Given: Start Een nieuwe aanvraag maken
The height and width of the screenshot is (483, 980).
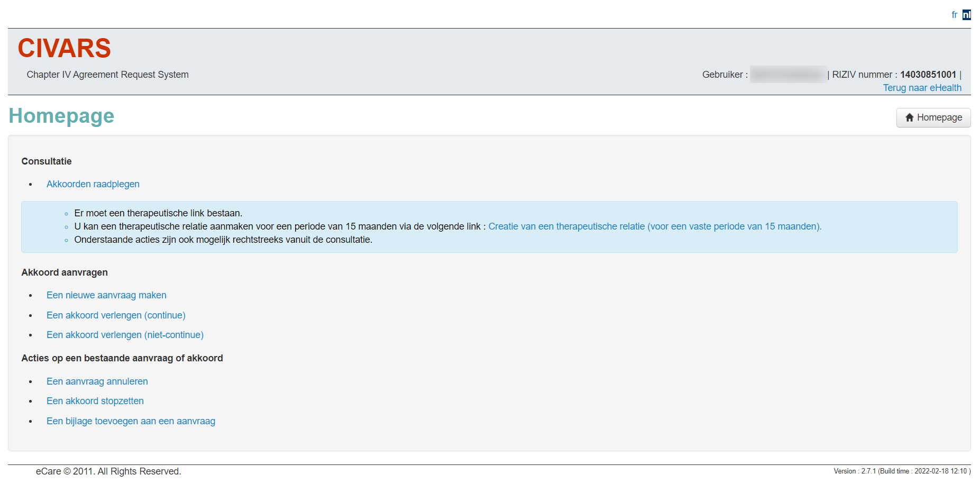Looking at the screenshot, I should 106,295.
